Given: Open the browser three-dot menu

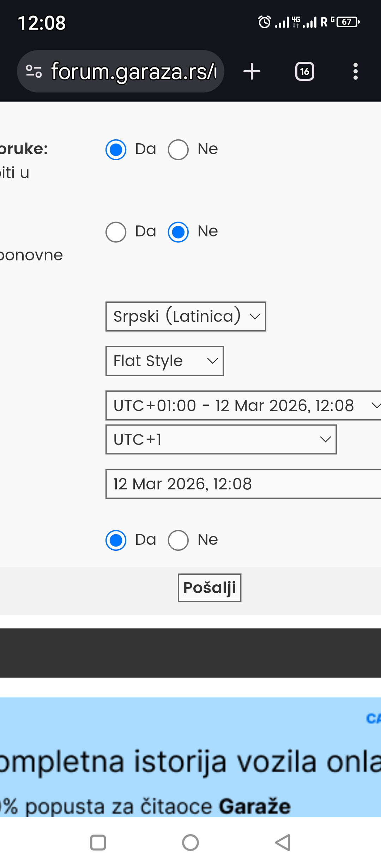Looking at the screenshot, I should coord(355,71).
